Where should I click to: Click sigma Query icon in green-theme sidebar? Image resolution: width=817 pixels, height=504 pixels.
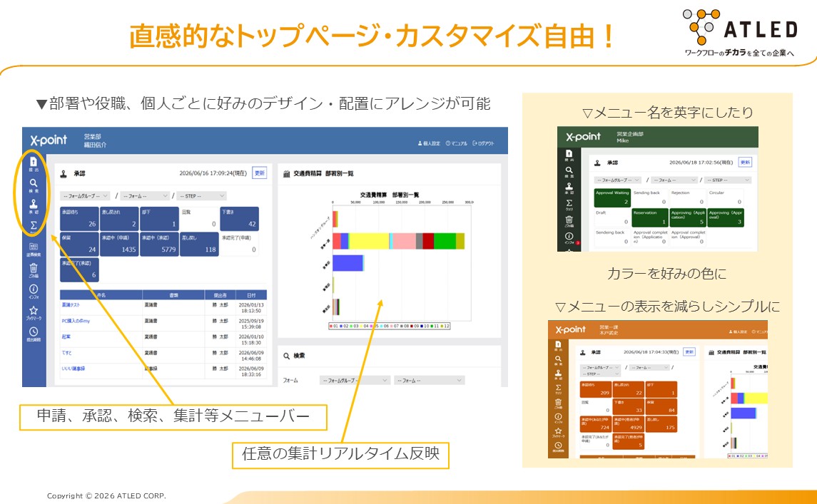click(569, 204)
